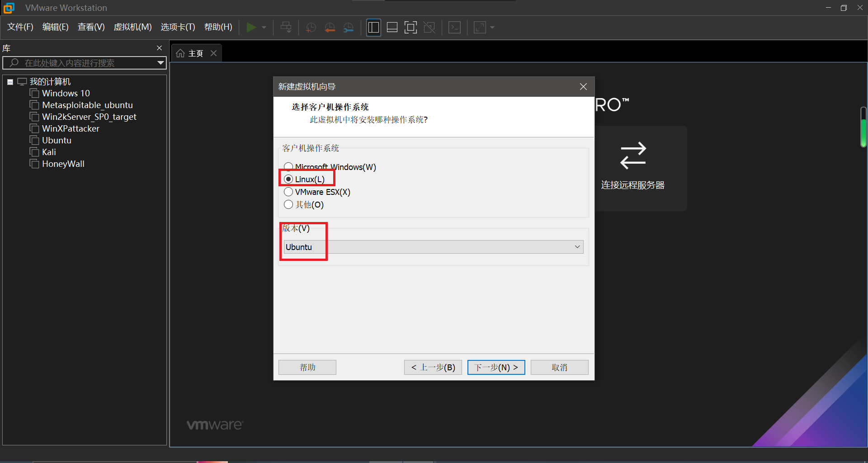Power on the virtual machine with the green play icon

(x=251, y=28)
